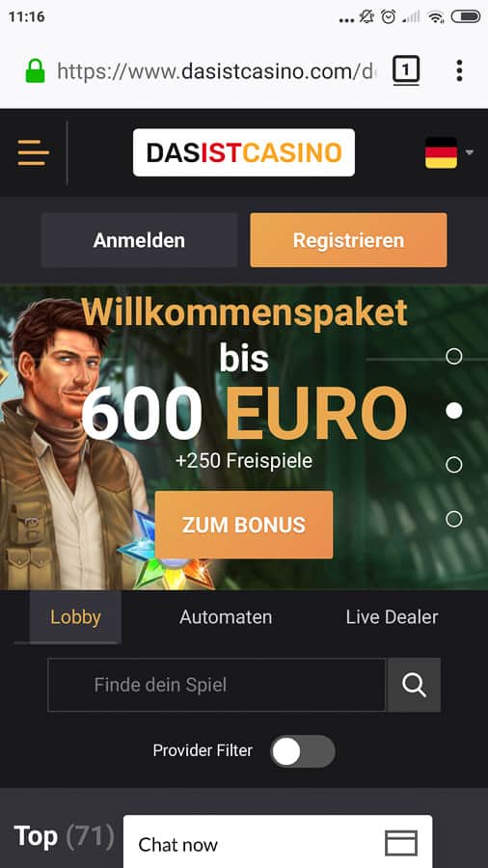This screenshot has height=868, width=488.
Task: Select the third banner slide dot
Action: tap(453, 465)
